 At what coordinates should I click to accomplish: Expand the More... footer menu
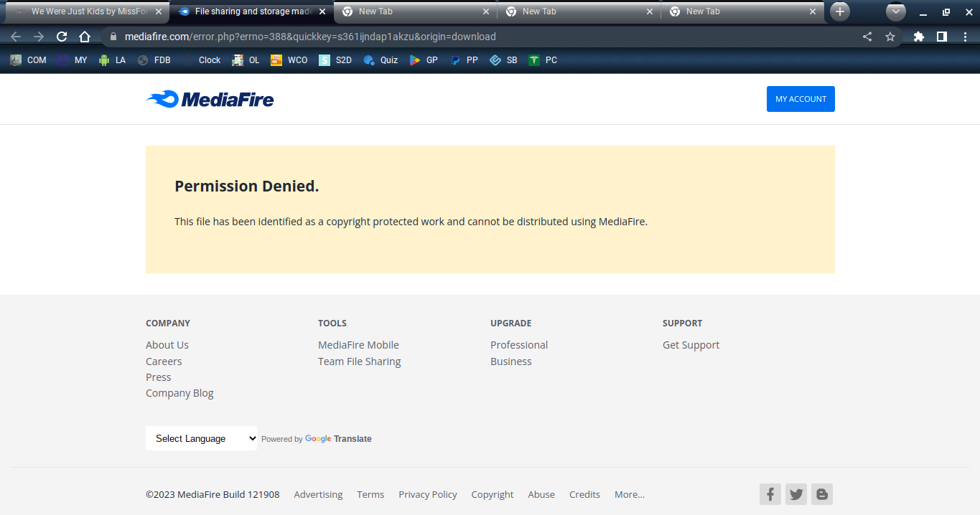pyautogui.click(x=630, y=494)
